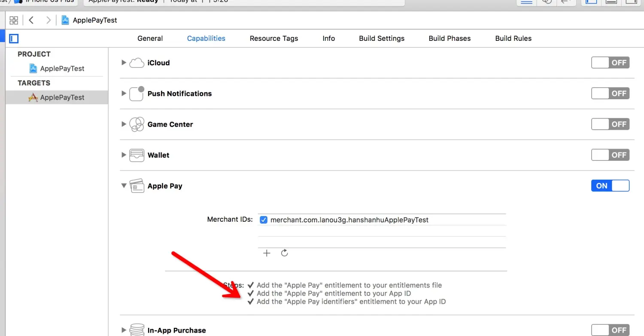Go forward with the right chevron

click(48, 20)
